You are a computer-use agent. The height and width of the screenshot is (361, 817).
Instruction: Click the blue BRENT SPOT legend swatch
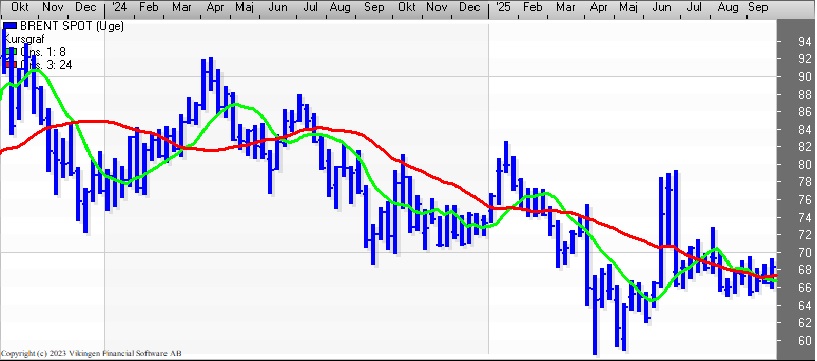point(10,26)
